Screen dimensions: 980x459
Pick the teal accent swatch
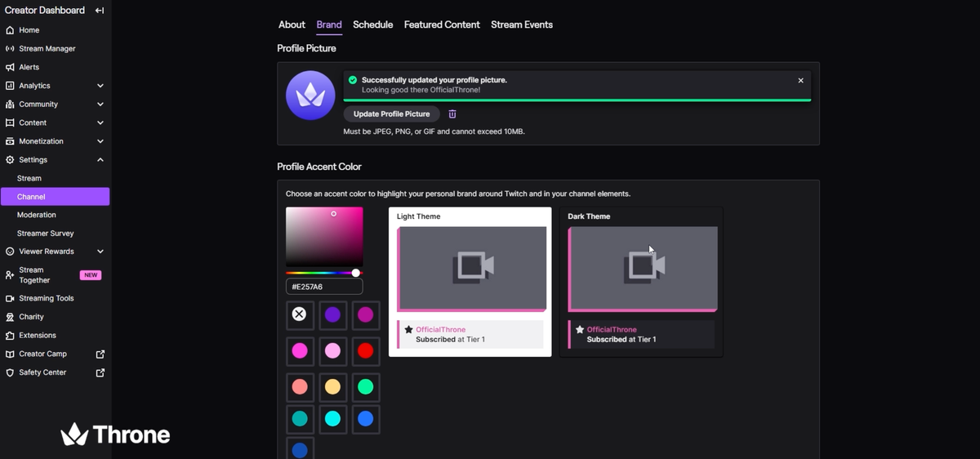pos(300,419)
